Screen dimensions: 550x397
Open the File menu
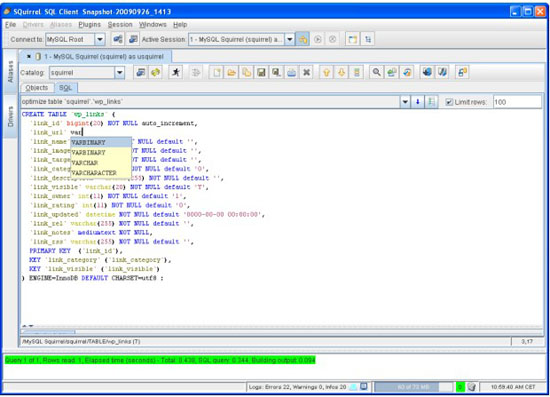(11, 25)
